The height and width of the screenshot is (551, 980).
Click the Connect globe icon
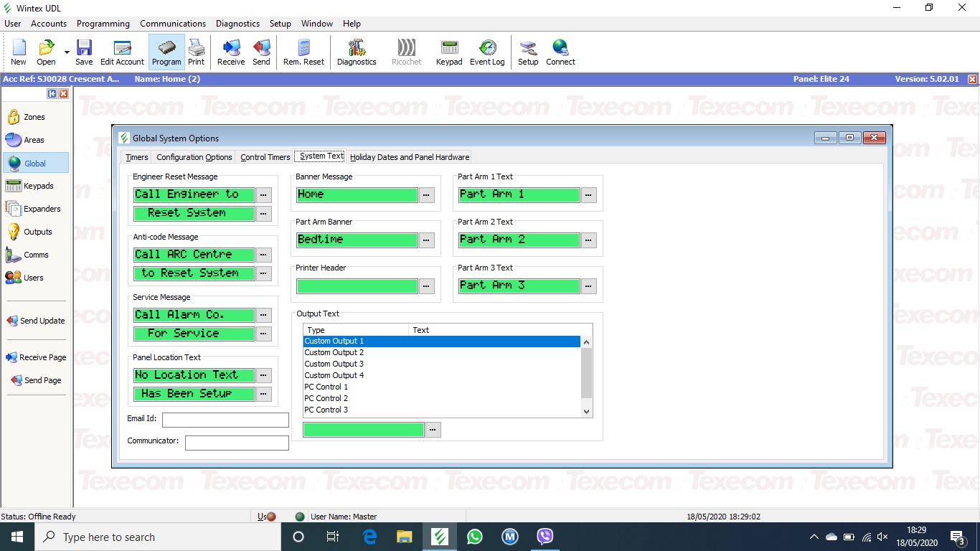560,52
